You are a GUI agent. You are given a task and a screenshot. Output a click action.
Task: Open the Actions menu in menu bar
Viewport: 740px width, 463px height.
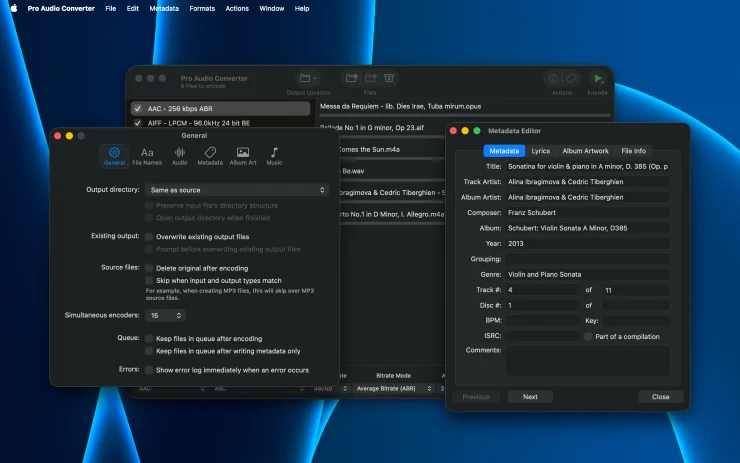pyautogui.click(x=237, y=8)
